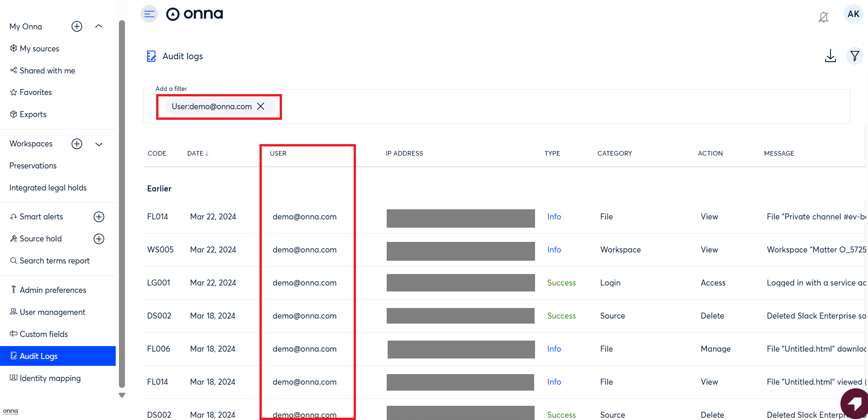Remove the User:demo@onna.com filter chip

coord(261,106)
